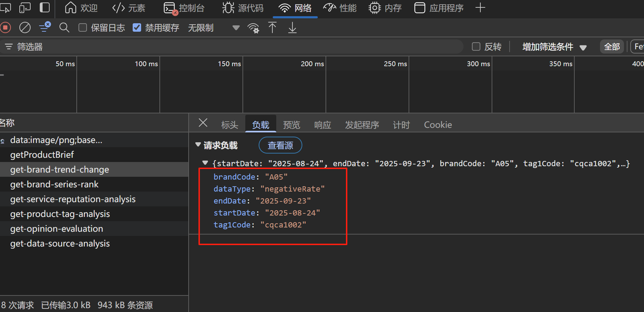This screenshot has width=644, height=312.
Task: Open the 控制台 panel tab
Action: (184, 8)
